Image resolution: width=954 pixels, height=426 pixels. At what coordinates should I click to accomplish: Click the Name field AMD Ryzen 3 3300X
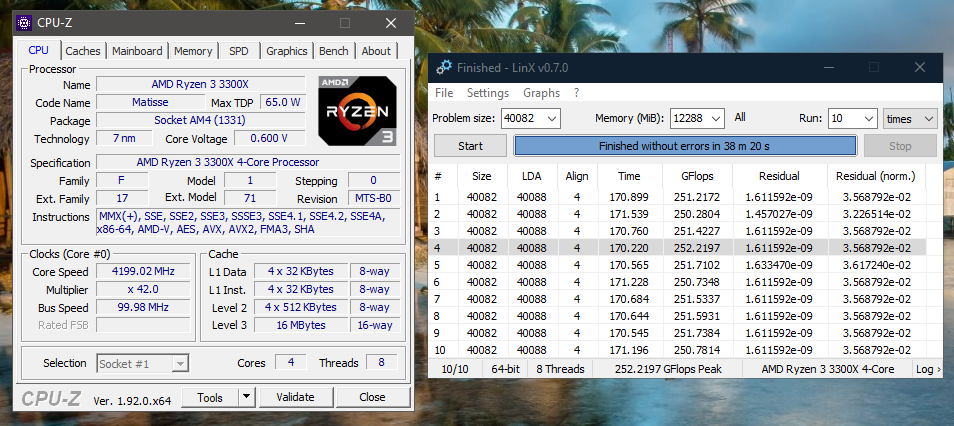[x=201, y=85]
